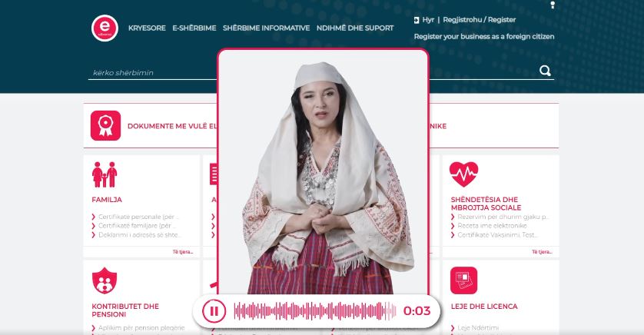This screenshot has height=335, width=644.
Task: Open the E-SHËRBIME menu
Action: point(194,28)
